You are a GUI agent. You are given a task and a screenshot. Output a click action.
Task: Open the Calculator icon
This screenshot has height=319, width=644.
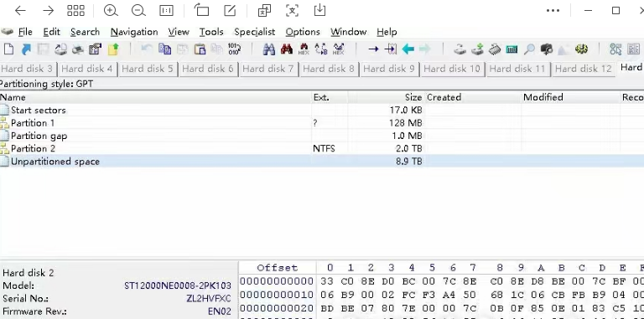point(512,49)
